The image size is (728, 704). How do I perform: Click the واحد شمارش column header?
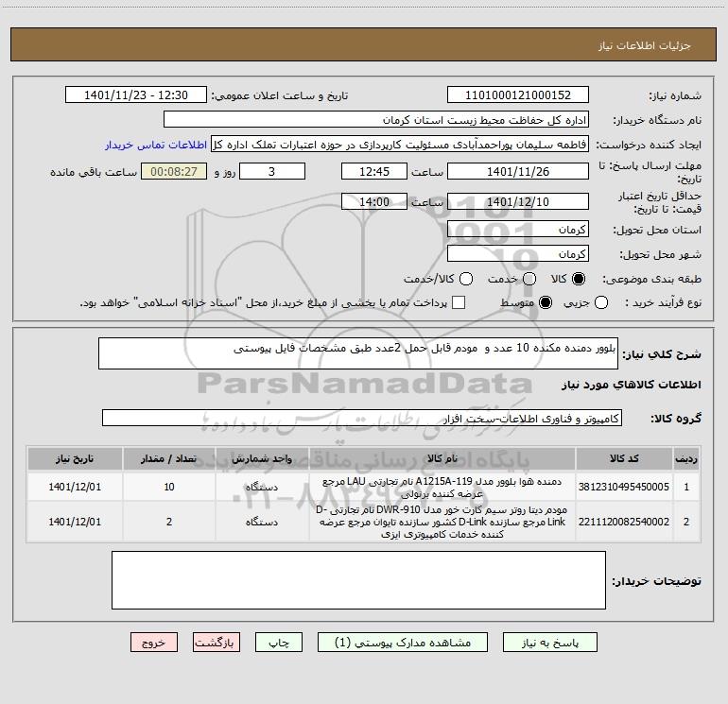click(x=262, y=459)
